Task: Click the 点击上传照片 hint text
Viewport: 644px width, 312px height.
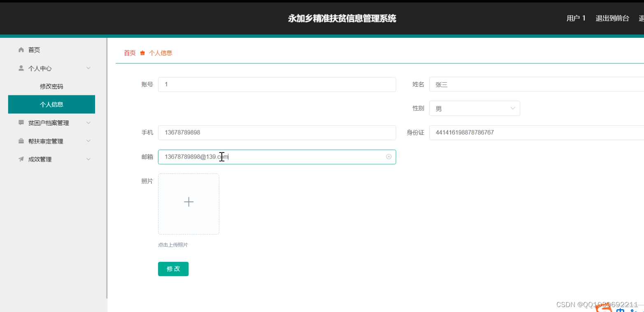Action: (173, 245)
